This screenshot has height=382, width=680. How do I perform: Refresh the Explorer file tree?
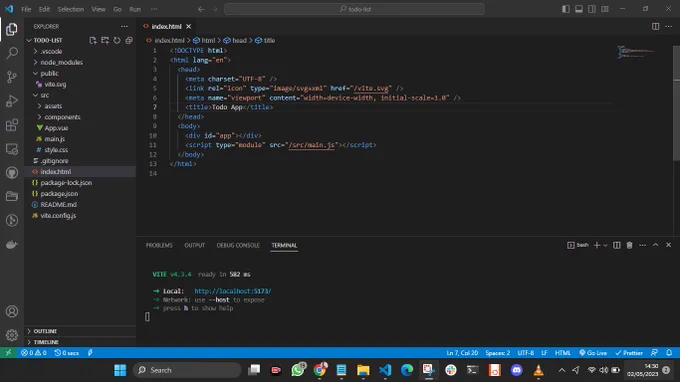tap(117, 40)
